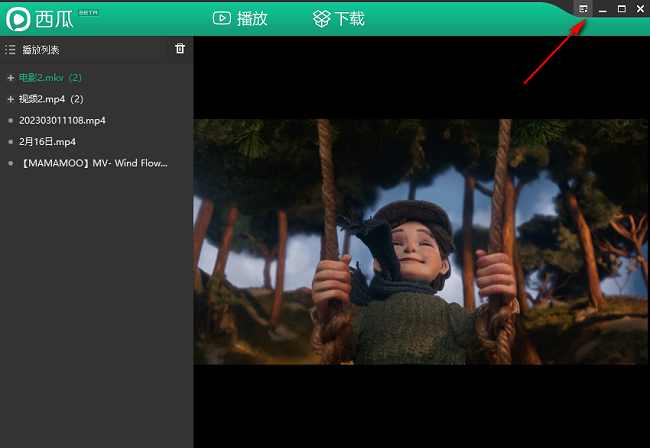Click the 播放列表 header label
Image resolution: width=650 pixels, height=448 pixels.
pos(40,49)
